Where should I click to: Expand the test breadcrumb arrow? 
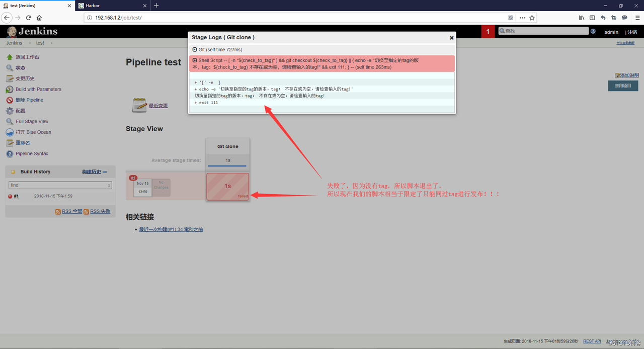click(x=51, y=43)
